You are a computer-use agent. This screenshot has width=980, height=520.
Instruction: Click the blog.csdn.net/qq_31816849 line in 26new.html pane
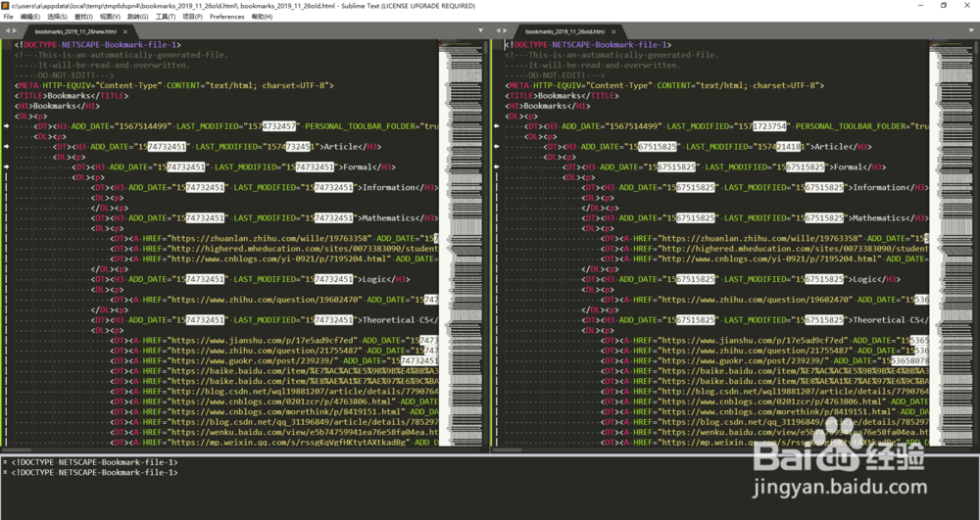[275, 421]
